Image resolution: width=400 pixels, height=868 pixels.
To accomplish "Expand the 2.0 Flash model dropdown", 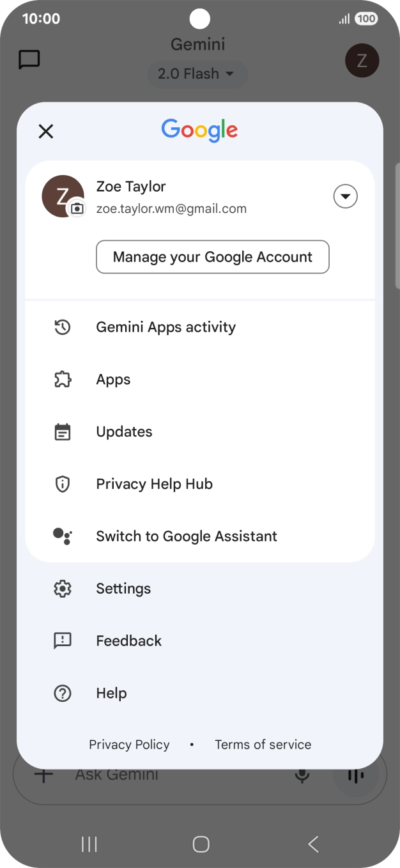I will (x=197, y=74).
